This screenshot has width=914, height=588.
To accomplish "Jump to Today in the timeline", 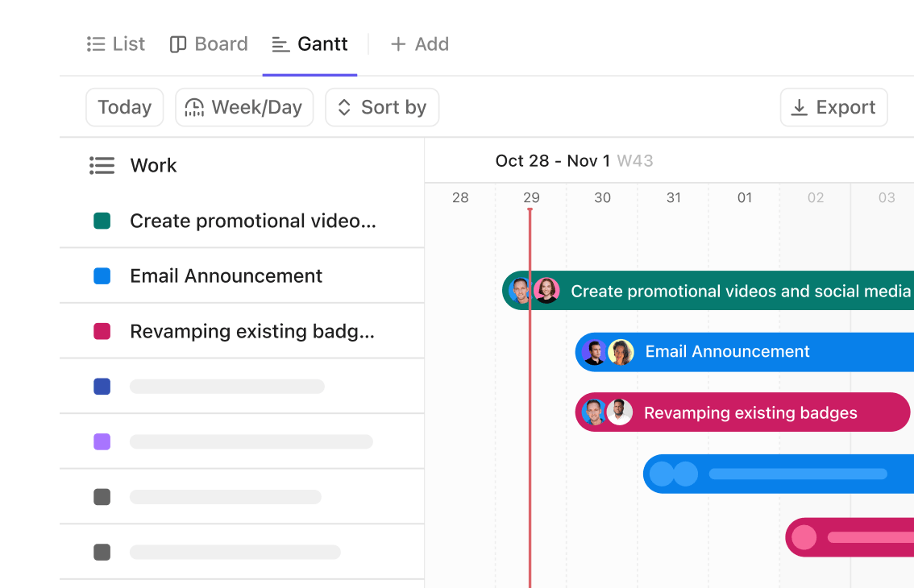I will (124, 108).
